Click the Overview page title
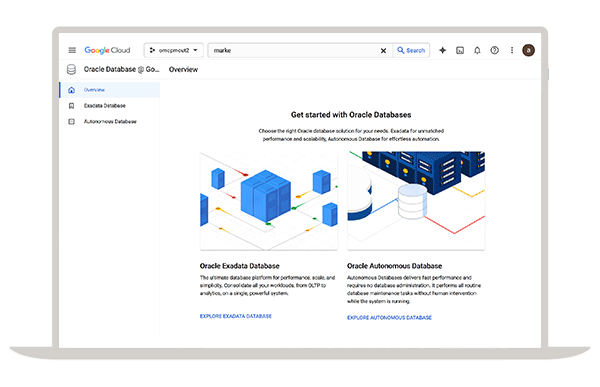The image size is (600, 387). [183, 70]
